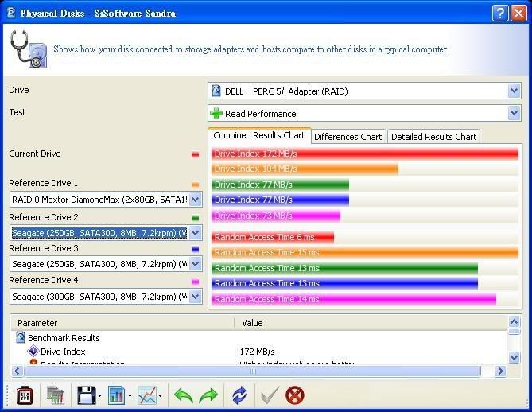Viewport: 532px width, 412px height.
Task: Open the line graph icon's dropdown arrow
Action: [x=160, y=396]
